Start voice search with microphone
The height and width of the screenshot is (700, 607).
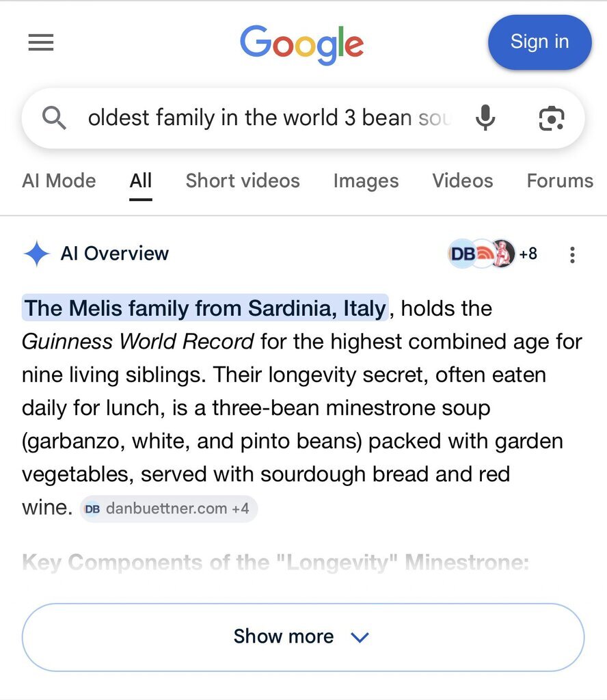point(485,118)
